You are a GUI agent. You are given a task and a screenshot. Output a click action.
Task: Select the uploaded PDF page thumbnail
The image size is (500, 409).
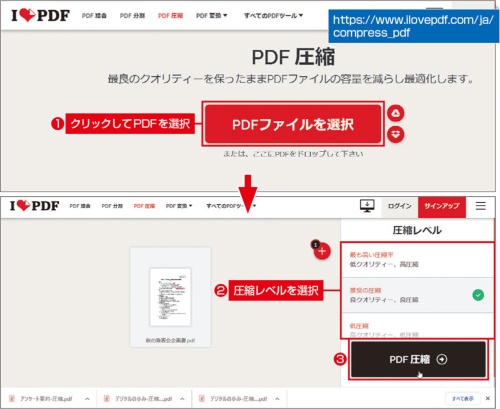pos(170,297)
